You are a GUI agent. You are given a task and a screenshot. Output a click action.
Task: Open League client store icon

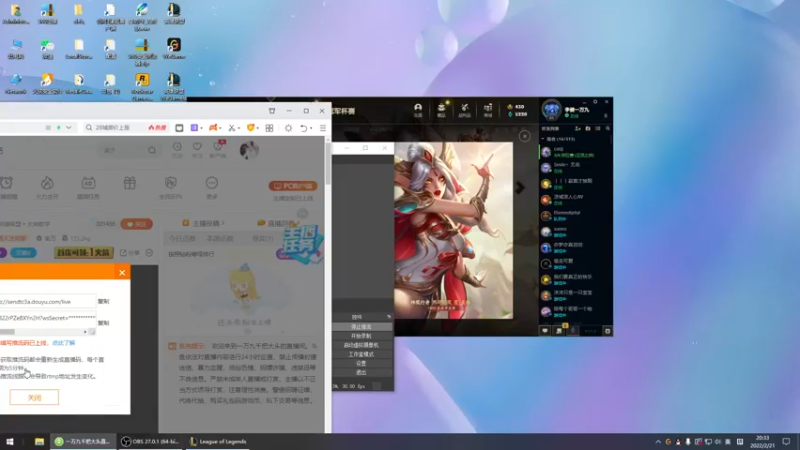488,108
